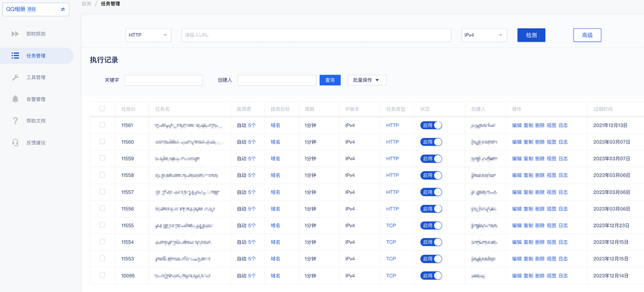Click the 5个 link in row 11561
This screenshot has height=292, width=644.
click(x=252, y=125)
